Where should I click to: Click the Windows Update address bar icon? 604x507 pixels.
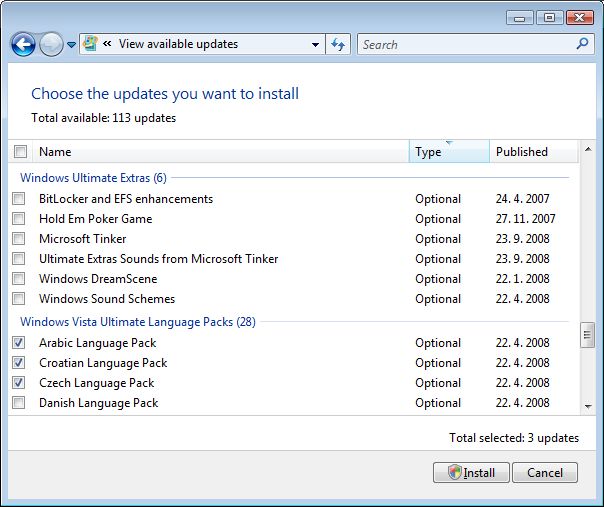91,44
